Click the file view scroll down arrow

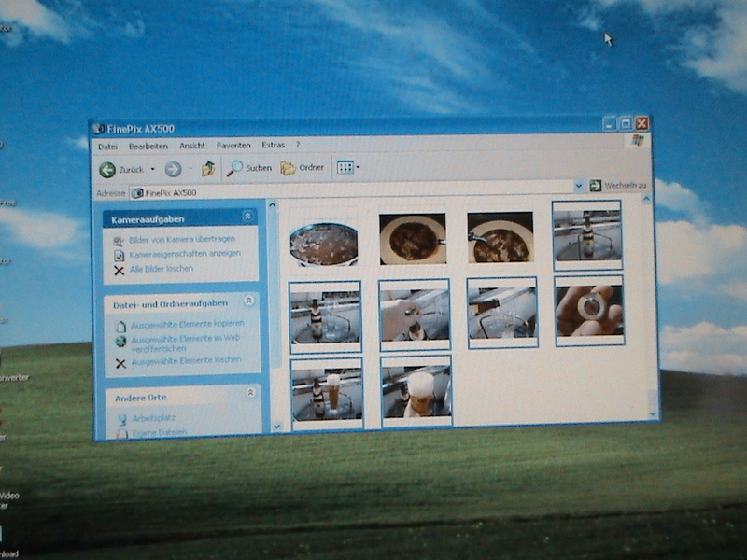pyautogui.click(x=653, y=413)
